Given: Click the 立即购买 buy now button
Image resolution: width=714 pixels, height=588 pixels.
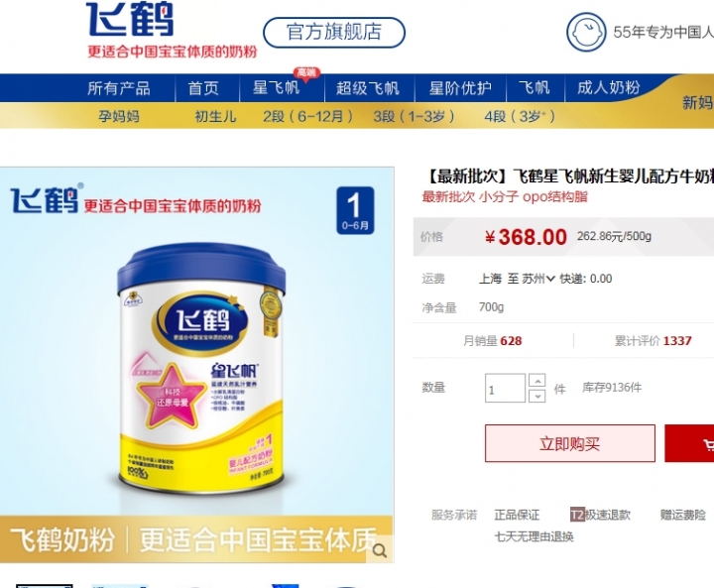Looking at the screenshot, I should pos(569,443).
